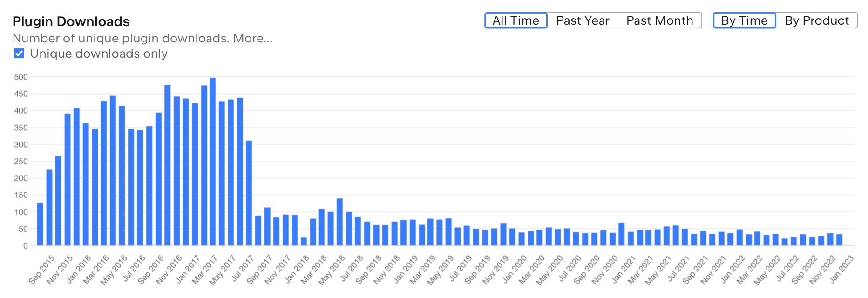This screenshot has height=298, width=868.
Task: Select the All Time range tab
Action: pyautogui.click(x=515, y=20)
